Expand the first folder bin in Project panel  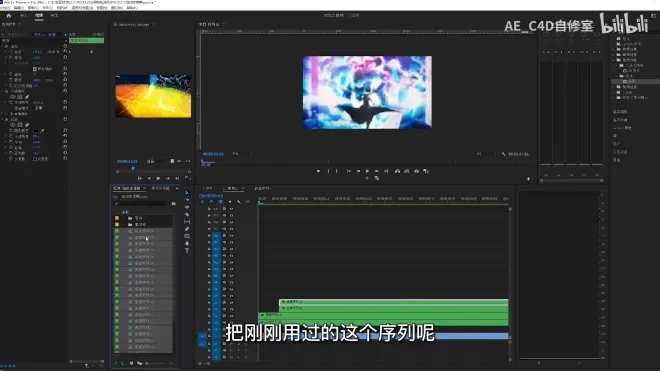pos(125,218)
